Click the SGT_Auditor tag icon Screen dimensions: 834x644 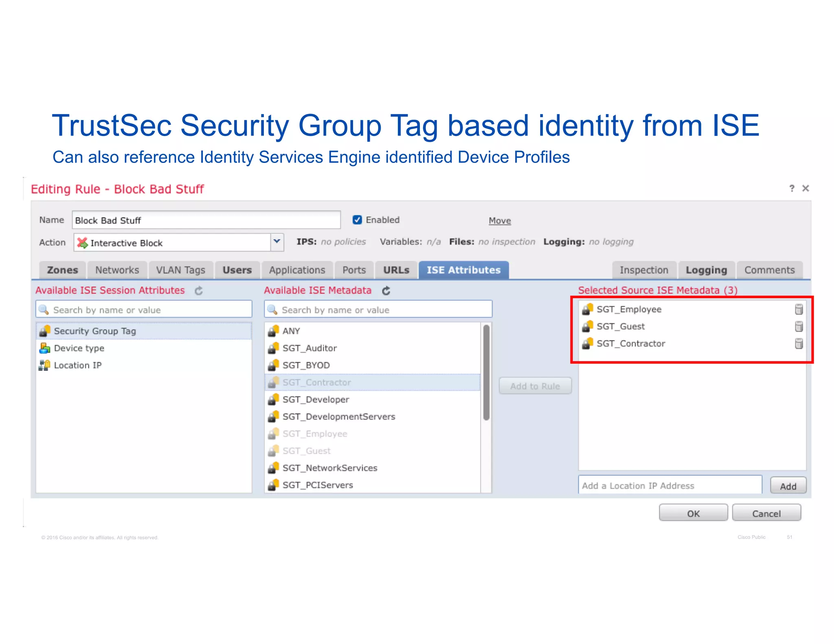[x=274, y=348]
